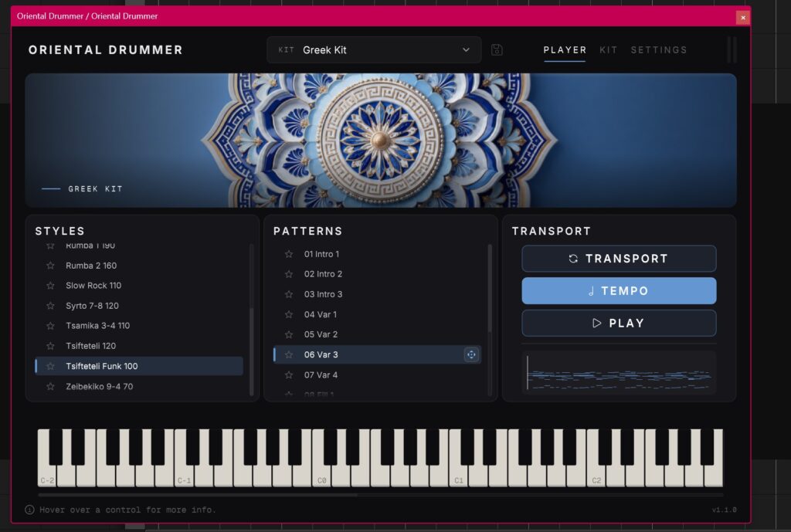This screenshot has width=791, height=532.
Task: Favorite the Rumba 2 160 style star
Action: click(x=50, y=266)
